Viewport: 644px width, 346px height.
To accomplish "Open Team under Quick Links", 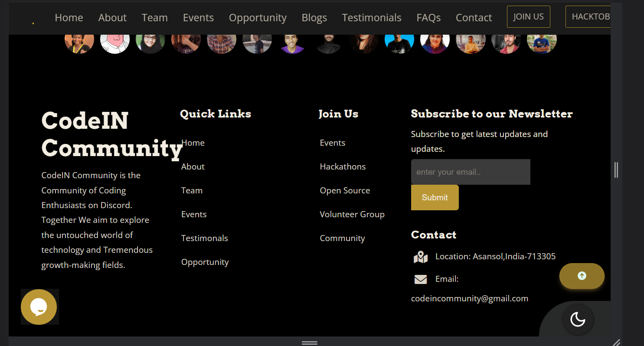I will click(192, 190).
